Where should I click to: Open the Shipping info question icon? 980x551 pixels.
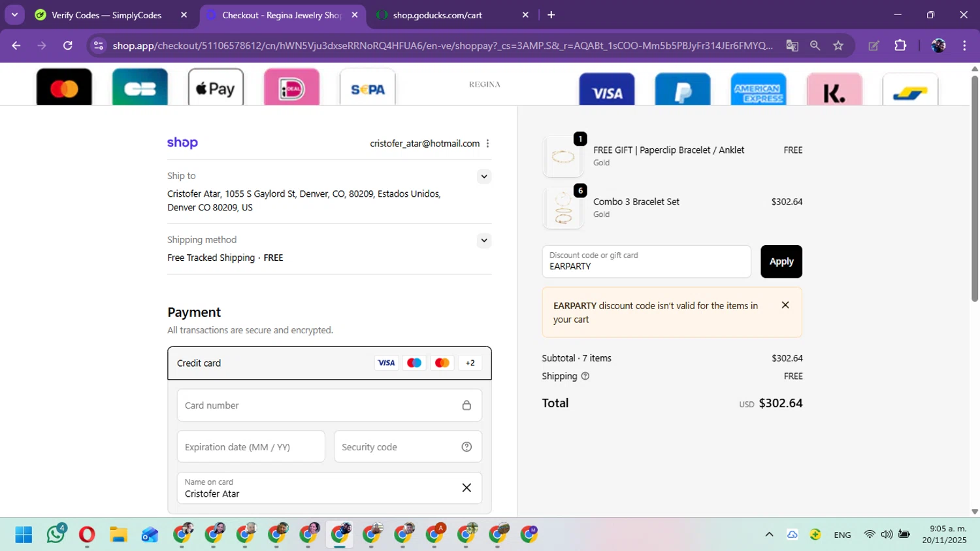(x=585, y=376)
